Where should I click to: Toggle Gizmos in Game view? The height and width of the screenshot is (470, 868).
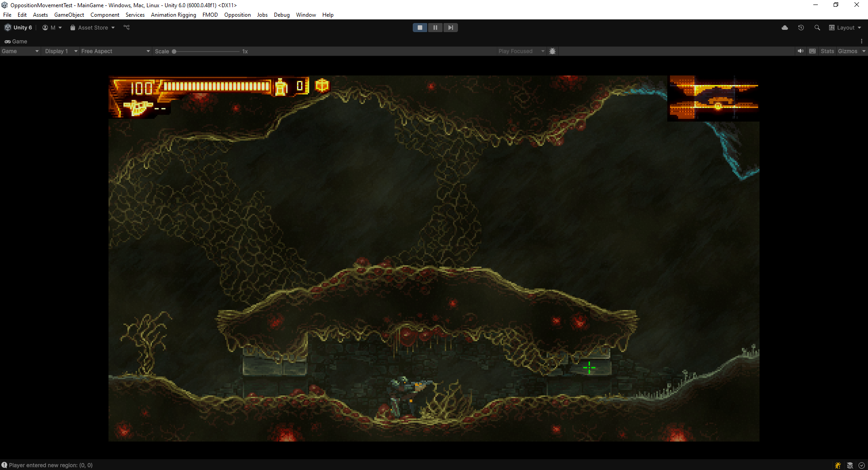pos(848,51)
